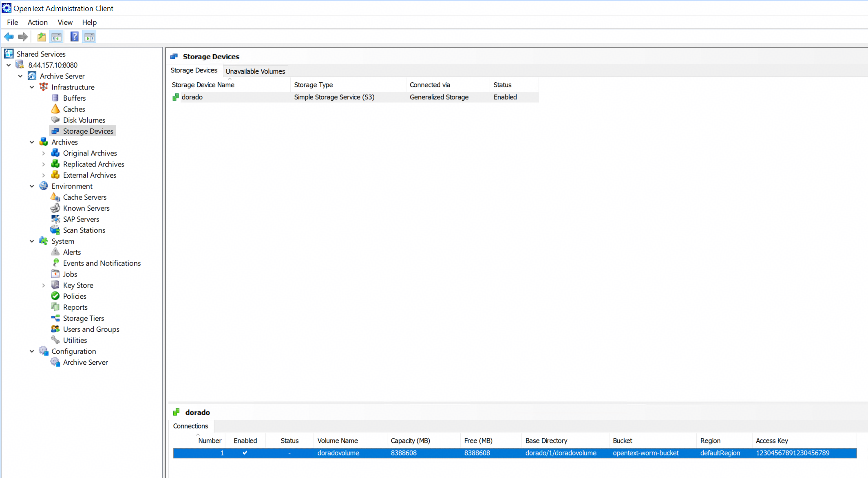
Task: Select Shared Services root node
Action: coord(41,54)
